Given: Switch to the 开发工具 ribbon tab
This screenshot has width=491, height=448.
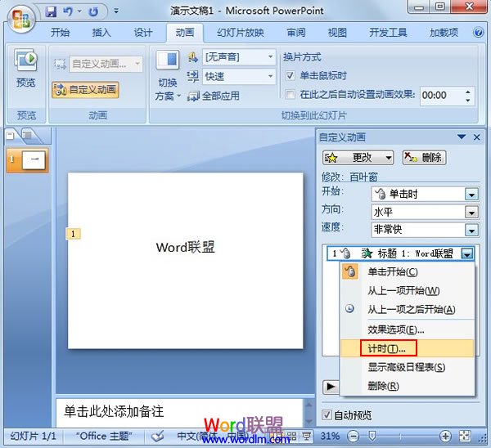Looking at the screenshot, I should pyautogui.click(x=388, y=32).
